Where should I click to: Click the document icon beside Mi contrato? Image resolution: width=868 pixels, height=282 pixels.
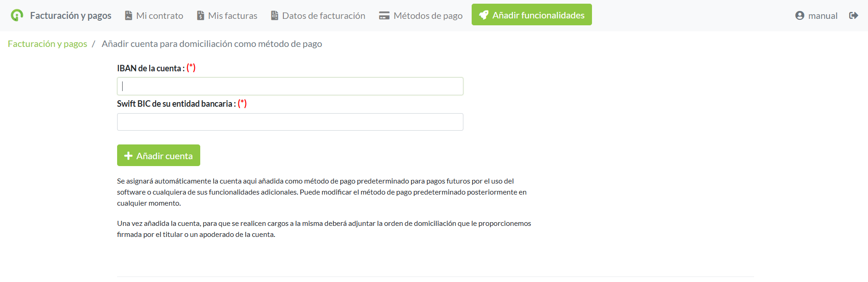point(129,16)
